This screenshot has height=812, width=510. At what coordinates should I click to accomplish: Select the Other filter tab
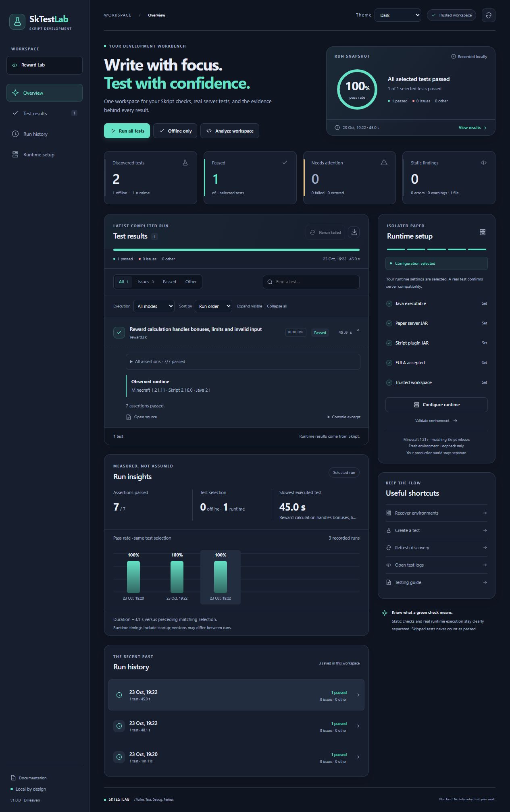[x=191, y=282]
